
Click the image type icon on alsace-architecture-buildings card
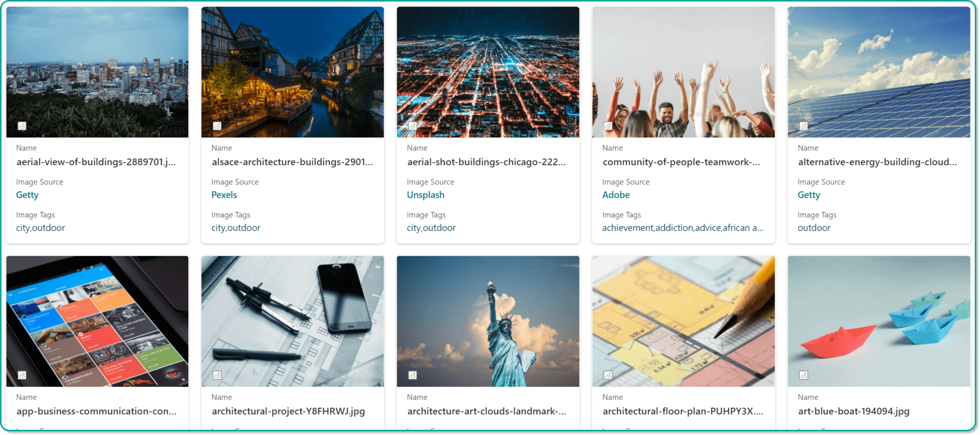[x=217, y=126]
